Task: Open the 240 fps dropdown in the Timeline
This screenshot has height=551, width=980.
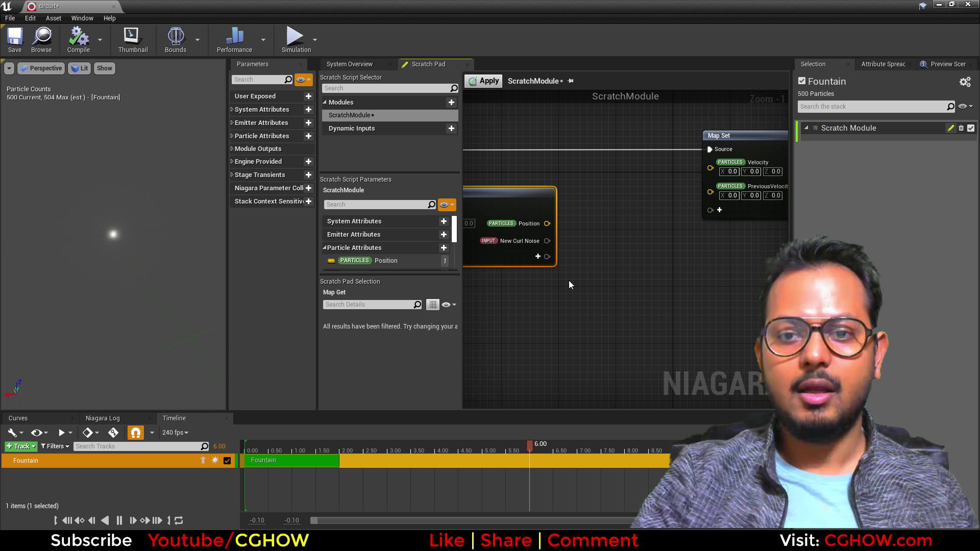Action: point(175,432)
